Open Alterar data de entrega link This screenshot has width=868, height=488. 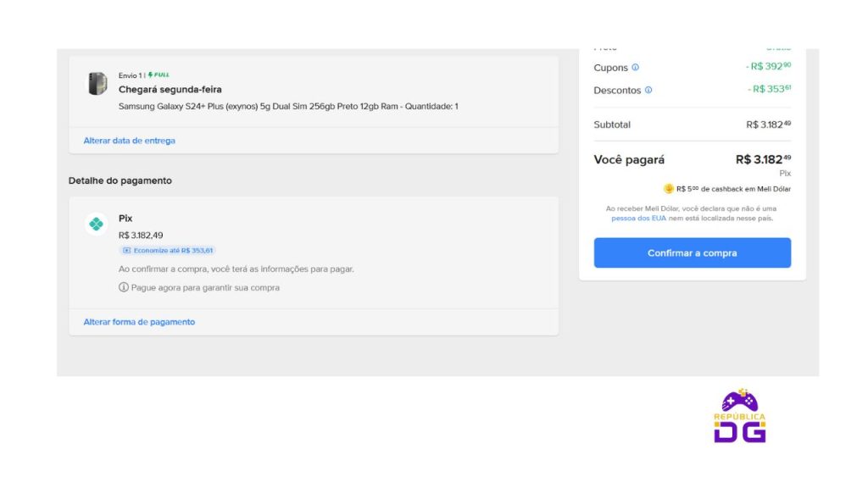pyautogui.click(x=129, y=141)
